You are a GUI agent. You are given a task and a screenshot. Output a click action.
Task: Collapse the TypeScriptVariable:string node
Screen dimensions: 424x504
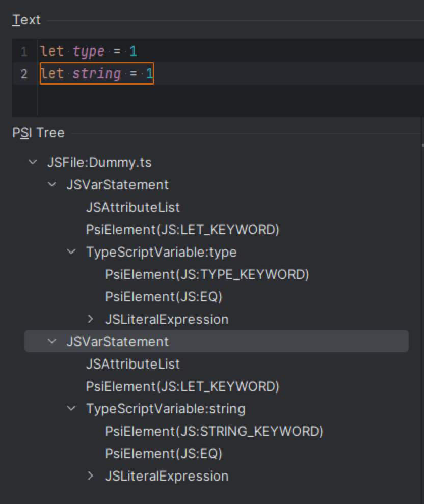71,409
